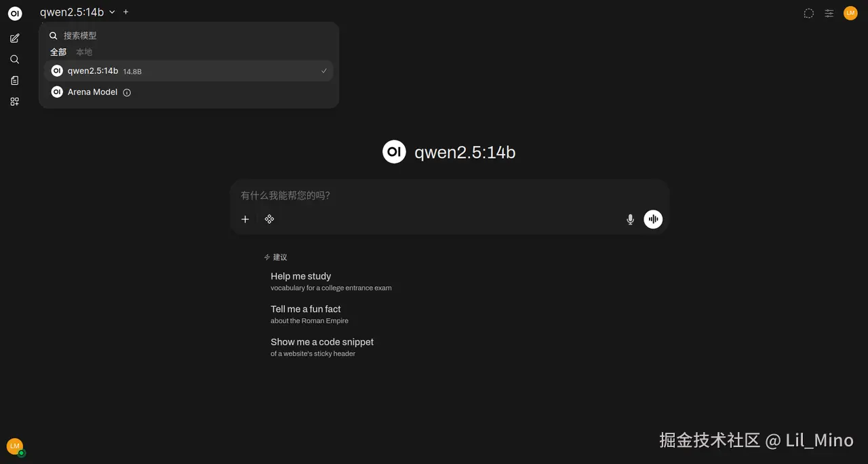Toggle temporary chat dashed circle icon

[808, 13]
